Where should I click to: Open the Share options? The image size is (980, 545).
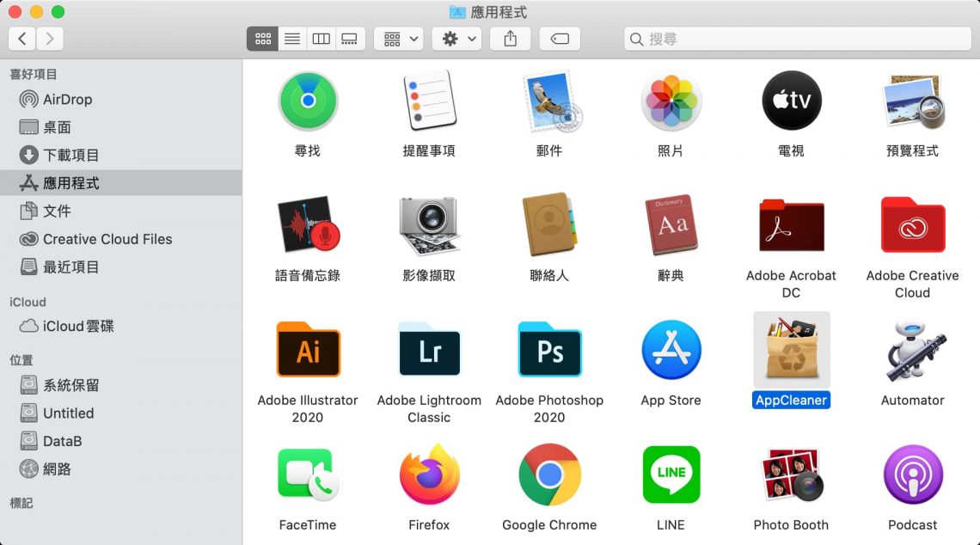click(510, 38)
